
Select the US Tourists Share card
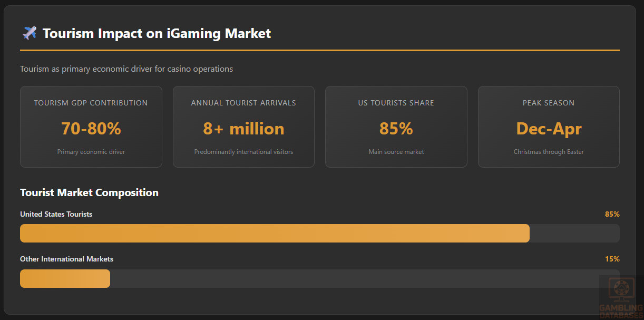[x=396, y=127]
